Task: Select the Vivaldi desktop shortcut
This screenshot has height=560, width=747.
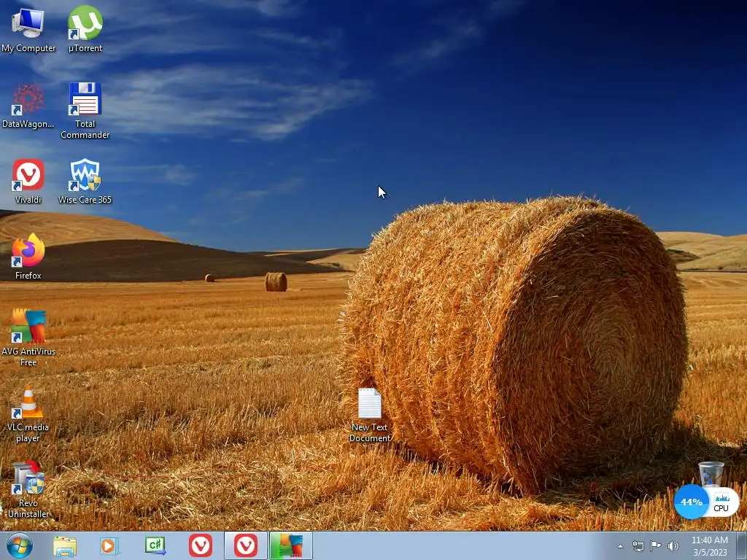Action: (x=28, y=182)
